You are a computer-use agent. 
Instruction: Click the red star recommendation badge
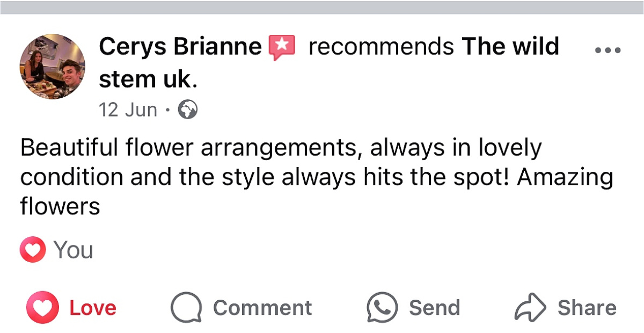click(x=282, y=48)
